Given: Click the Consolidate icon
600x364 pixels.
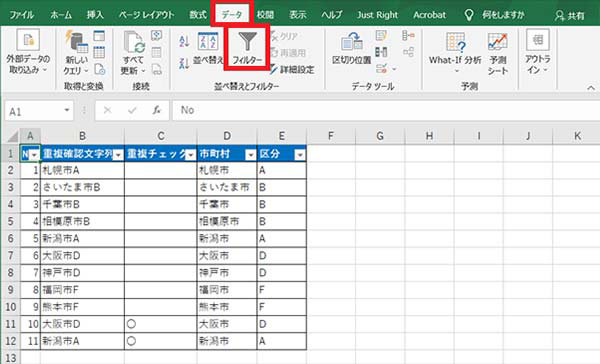Looking at the screenshot, I should 408,36.
